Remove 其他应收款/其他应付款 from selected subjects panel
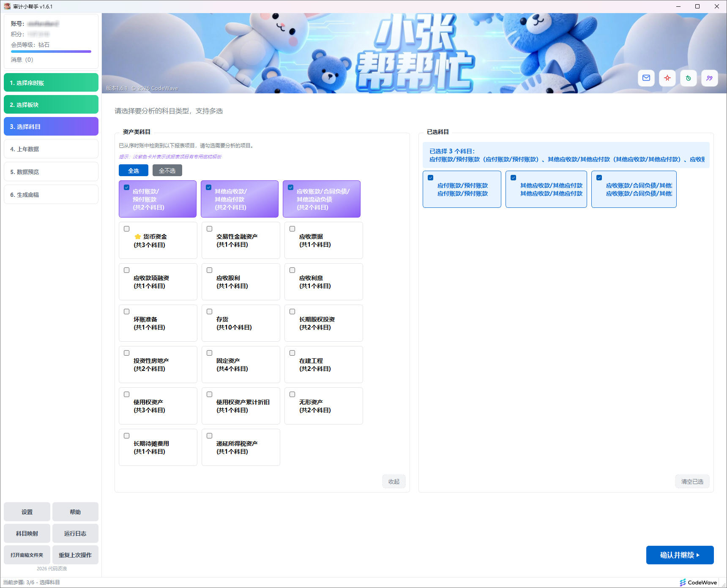Image resolution: width=727 pixels, height=588 pixels. (513, 178)
